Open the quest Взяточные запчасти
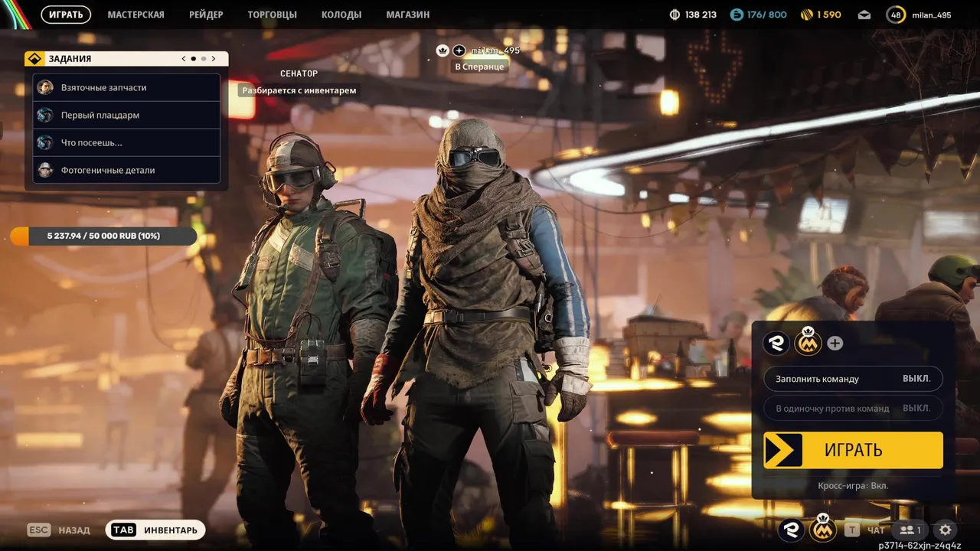 click(x=126, y=87)
